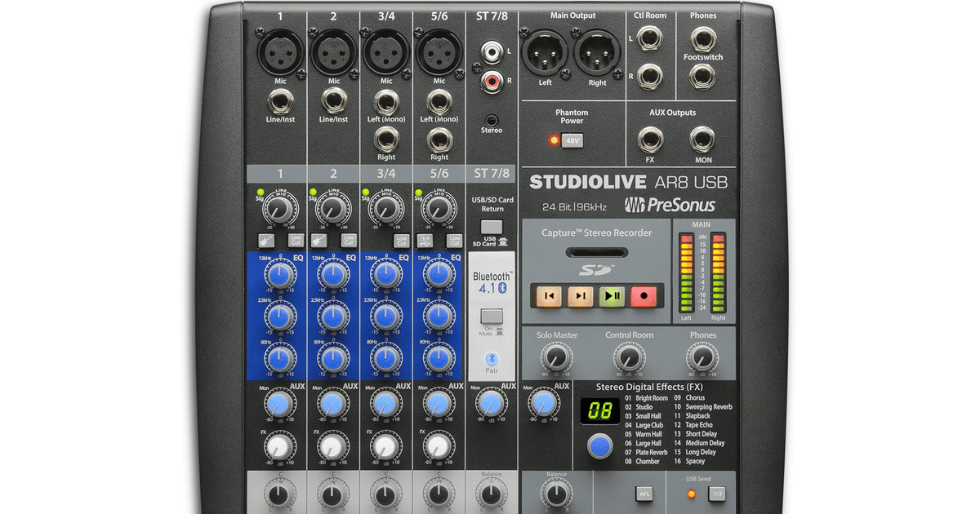
Task: Click the Bluetooth Pair button
Action: (491, 357)
